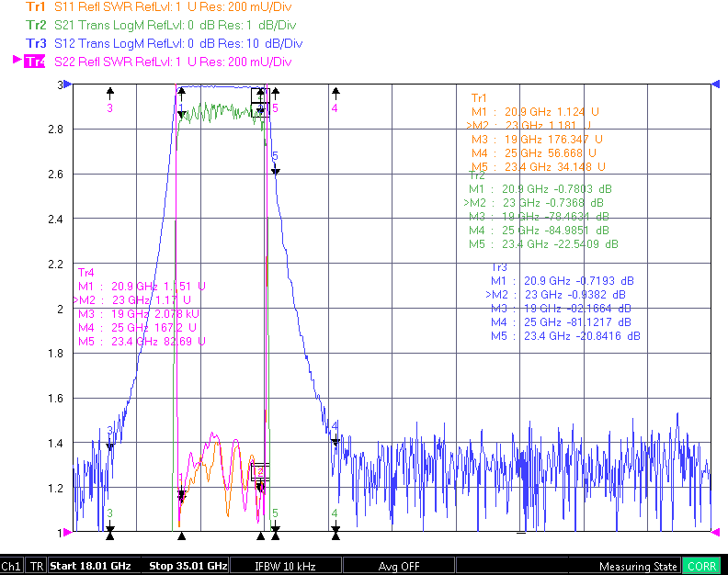Click the blue reference level arrow at 3
Viewport: 728px width, 575px height.
tap(68, 84)
